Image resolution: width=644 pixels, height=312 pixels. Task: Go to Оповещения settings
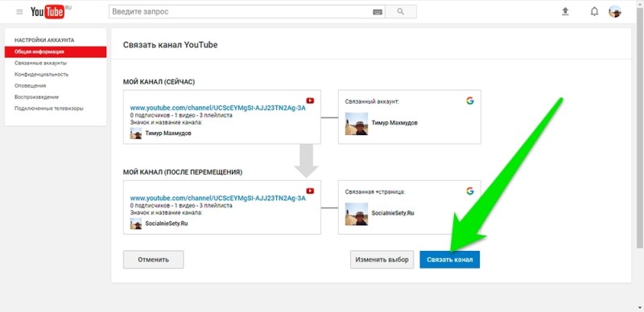(x=30, y=86)
